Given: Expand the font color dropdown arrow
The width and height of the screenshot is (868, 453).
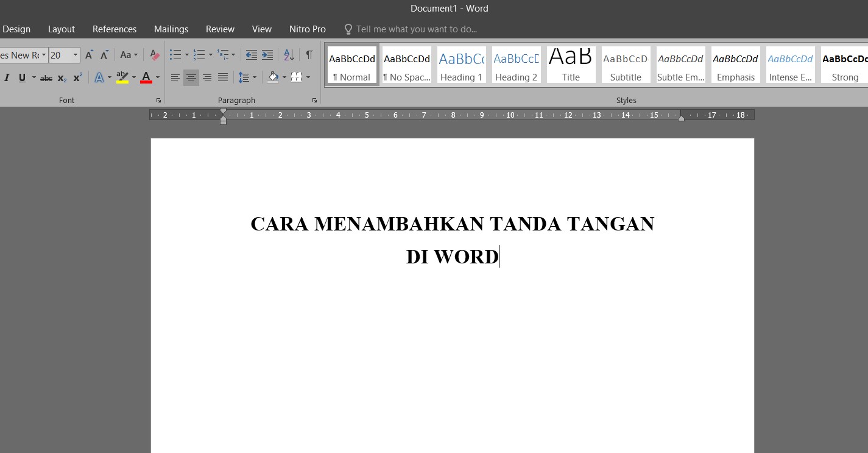Looking at the screenshot, I should (158, 77).
